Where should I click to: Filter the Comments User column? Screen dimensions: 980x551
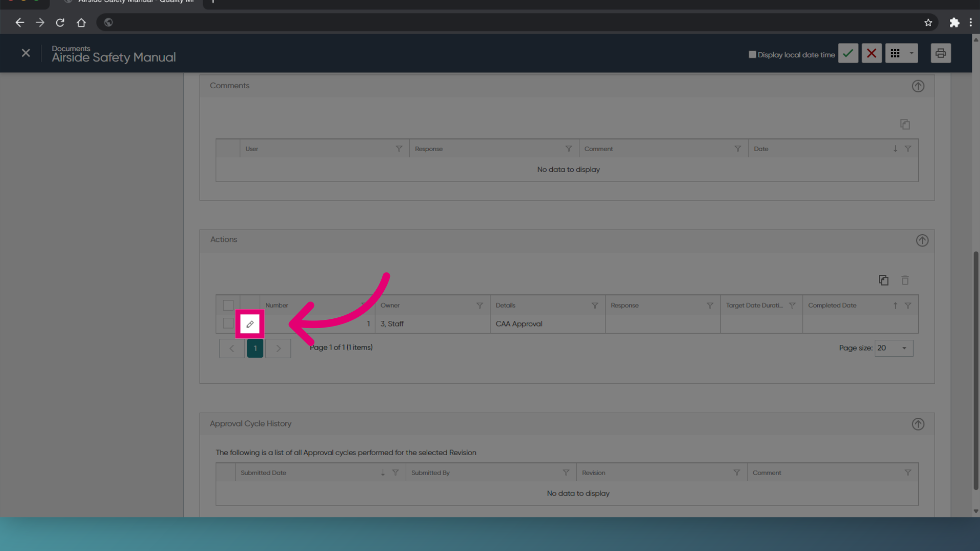(x=399, y=148)
